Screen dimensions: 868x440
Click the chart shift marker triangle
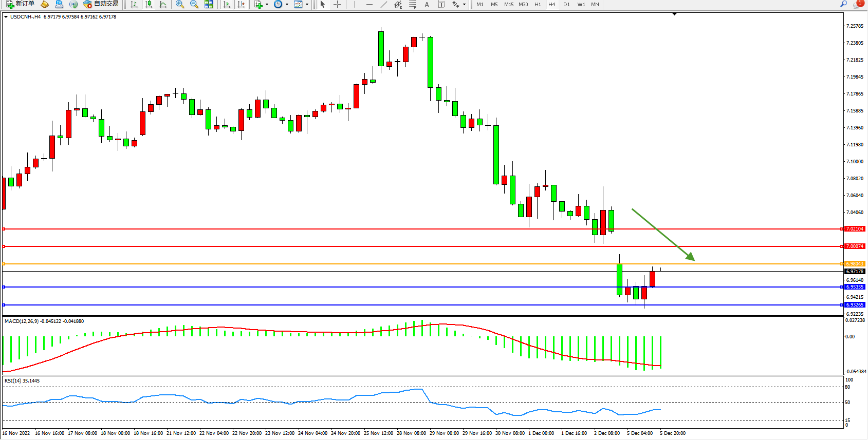click(x=674, y=14)
